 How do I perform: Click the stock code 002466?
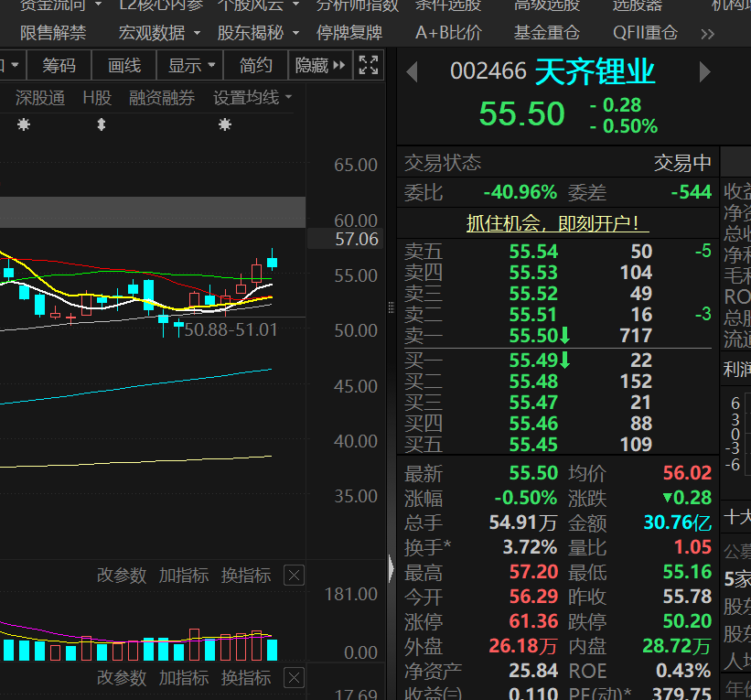coord(488,71)
